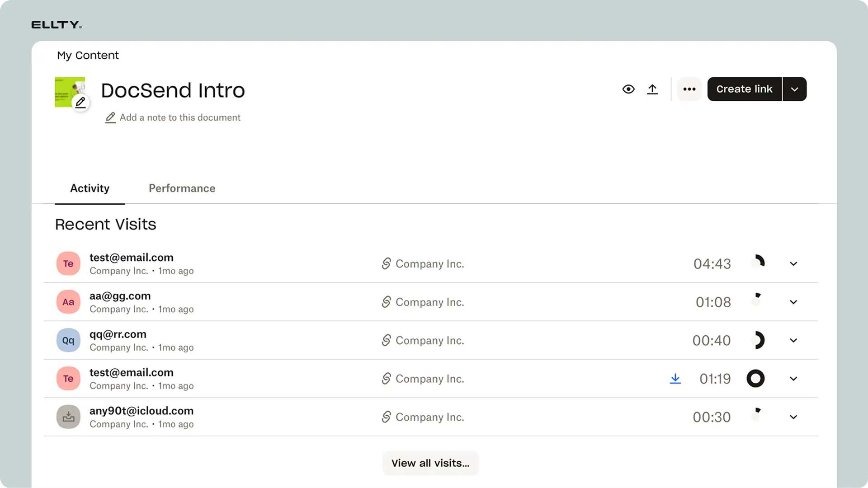Click the Create link button
This screenshot has width=868, height=488.
pyautogui.click(x=745, y=89)
